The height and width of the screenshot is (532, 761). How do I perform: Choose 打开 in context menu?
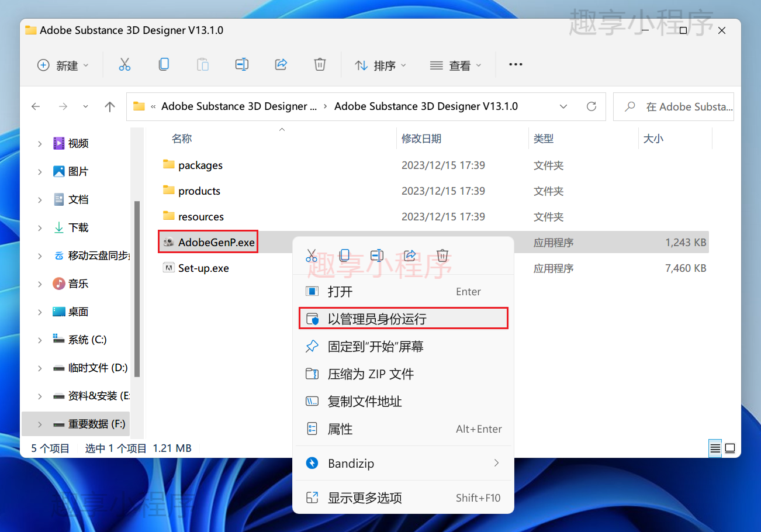tap(403, 292)
